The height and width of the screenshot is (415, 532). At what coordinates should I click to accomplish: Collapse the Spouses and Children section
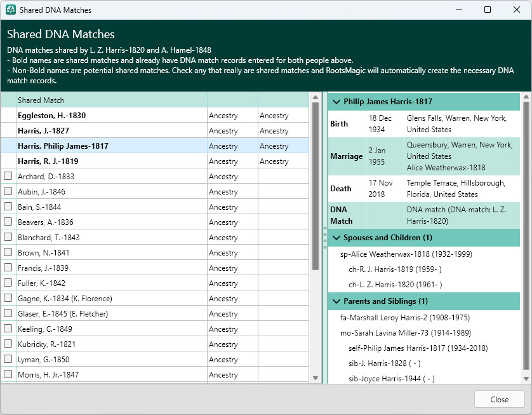point(336,238)
